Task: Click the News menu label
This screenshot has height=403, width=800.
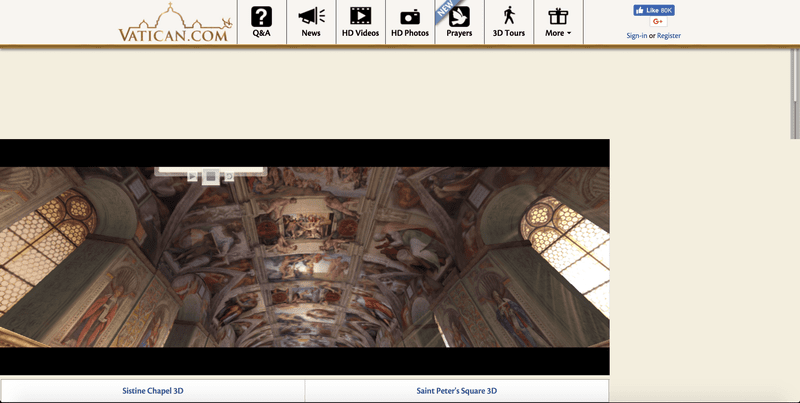Action: (x=311, y=33)
